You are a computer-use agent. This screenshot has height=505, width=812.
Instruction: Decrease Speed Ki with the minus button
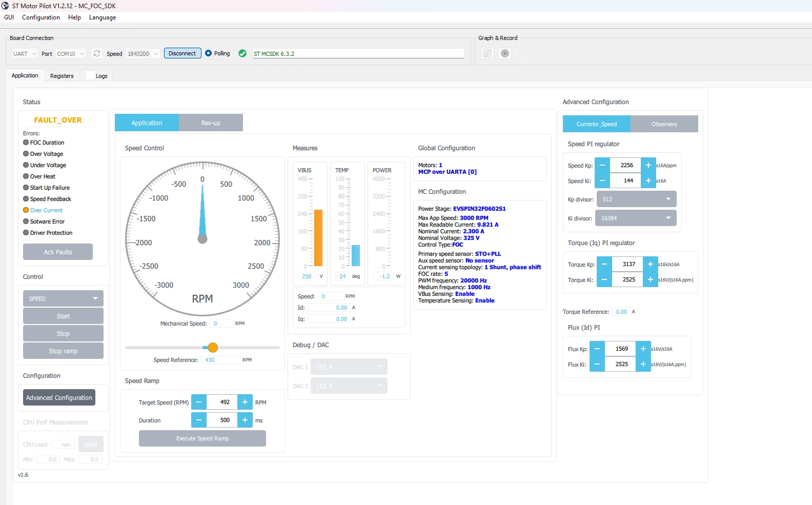(602, 180)
